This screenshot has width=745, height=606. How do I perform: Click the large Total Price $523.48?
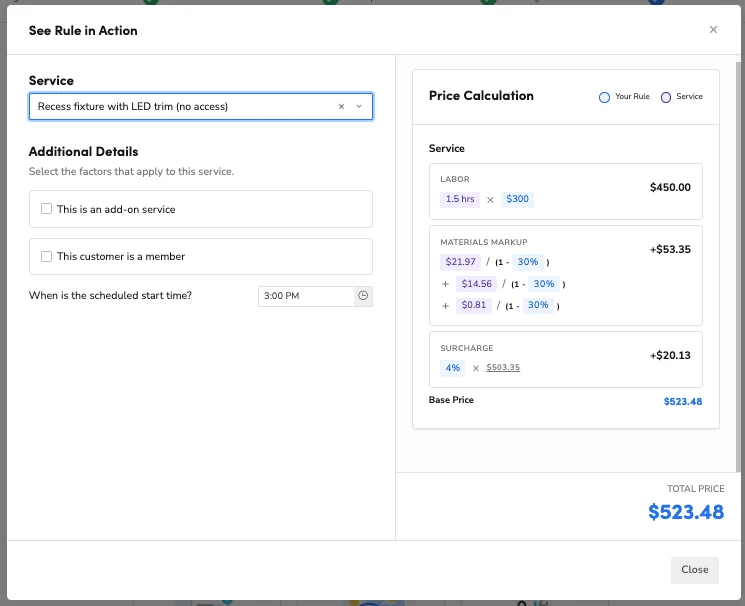coord(686,512)
